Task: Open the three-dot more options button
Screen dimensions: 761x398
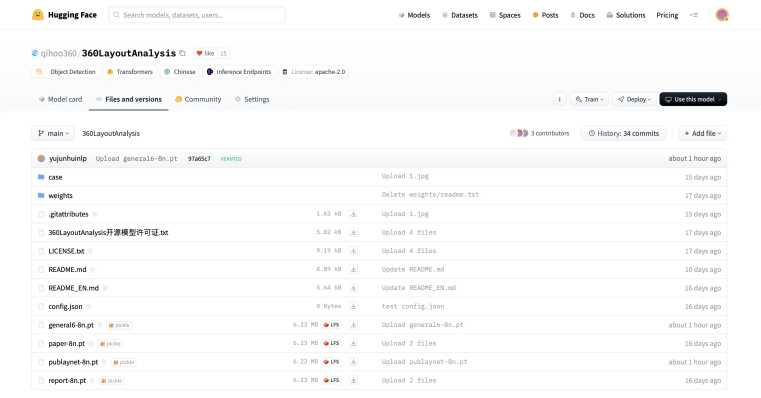Action: click(560, 99)
